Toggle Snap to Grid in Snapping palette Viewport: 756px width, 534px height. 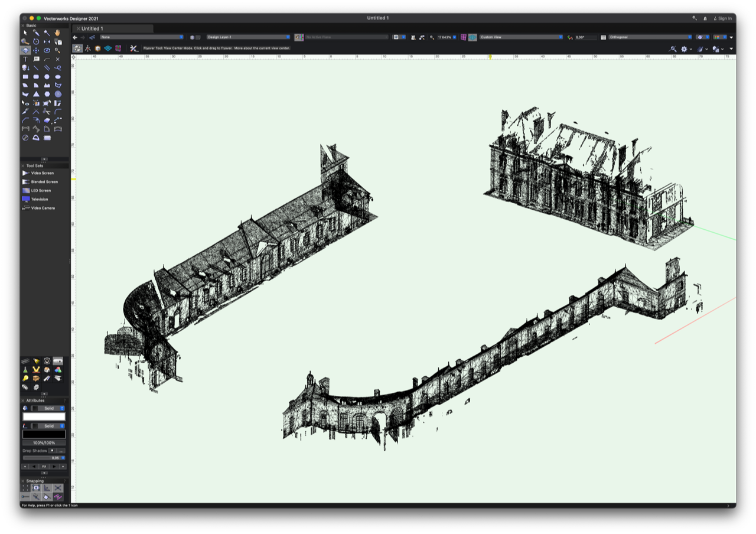pos(25,488)
